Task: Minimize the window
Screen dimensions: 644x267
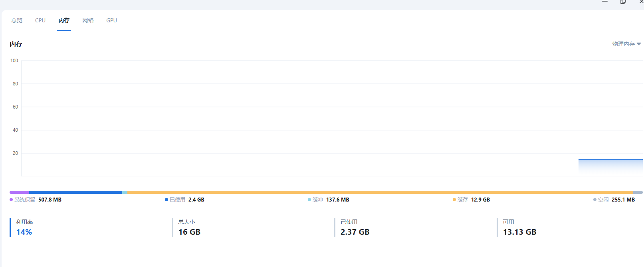Action: pos(605,2)
